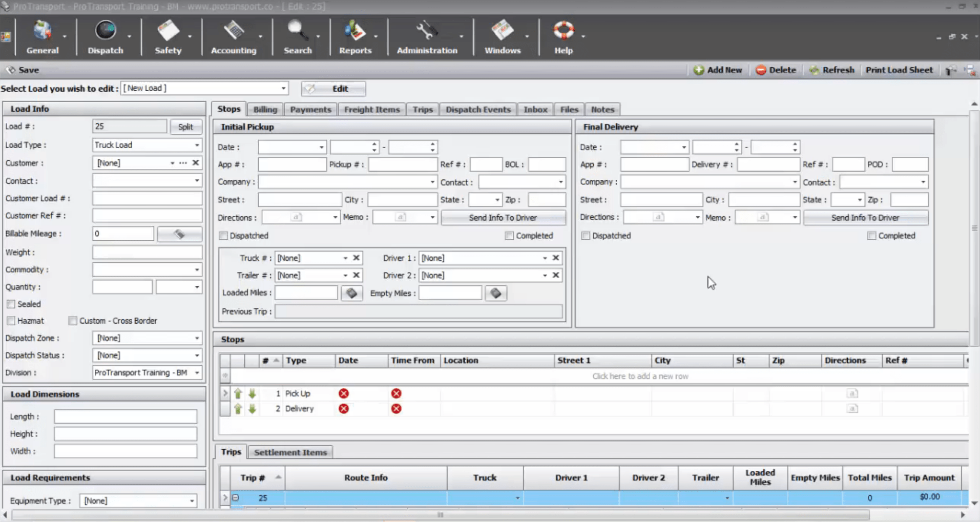Open the Settlement Items tab
The height and width of the screenshot is (522, 980).
290,452
